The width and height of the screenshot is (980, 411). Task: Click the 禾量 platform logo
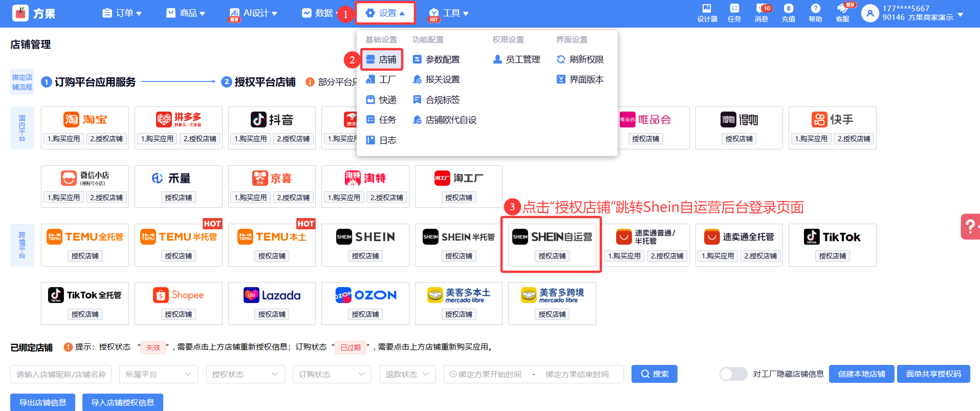coord(171,178)
